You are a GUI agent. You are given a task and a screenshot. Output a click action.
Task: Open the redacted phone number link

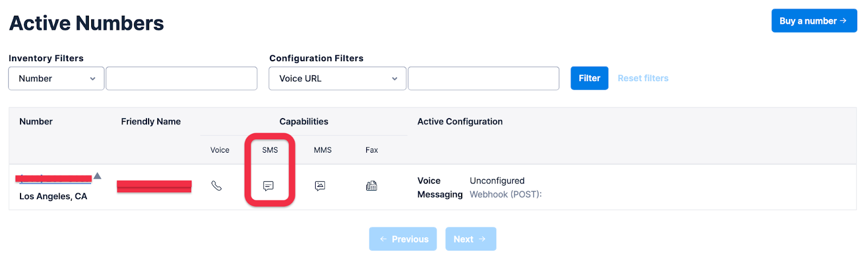point(54,178)
